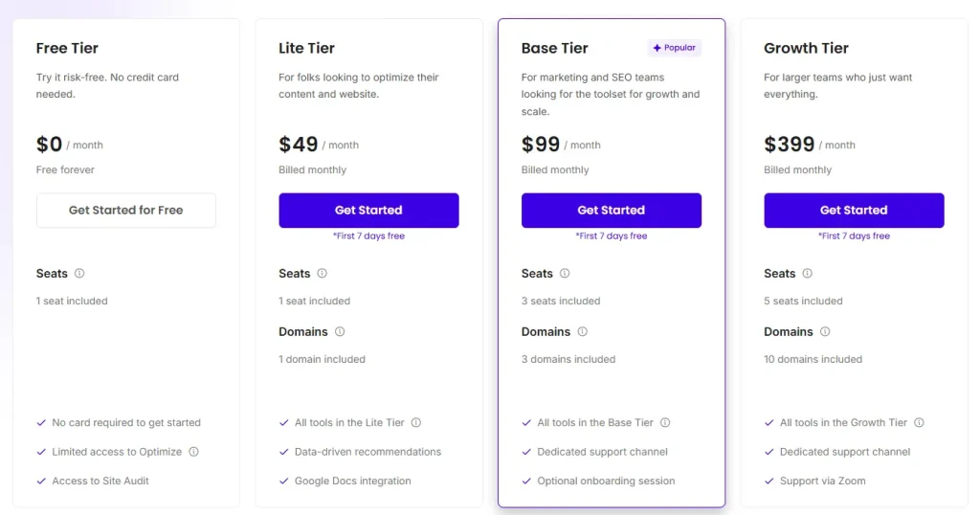Click the checkmark beside Access to Site Audit
The height and width of the screenshot is (515, 980).
41,481
